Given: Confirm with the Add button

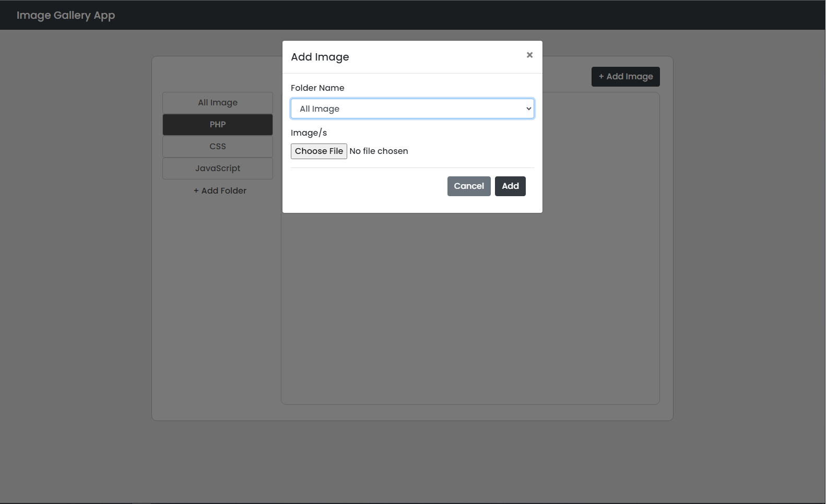Looking at the screenshot, I should click(x=510, y=186).
